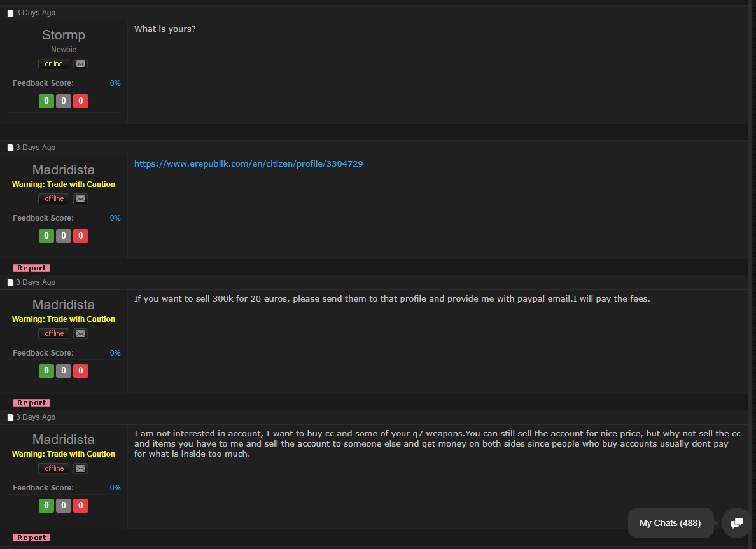Open the erepublik citizen profile link

(x=248, y=164)
